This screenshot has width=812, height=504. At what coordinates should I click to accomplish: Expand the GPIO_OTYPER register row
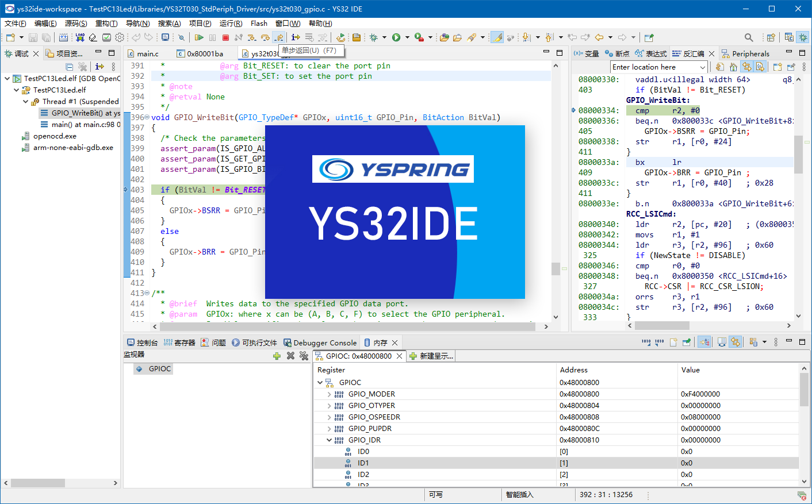tap(329, 406)
